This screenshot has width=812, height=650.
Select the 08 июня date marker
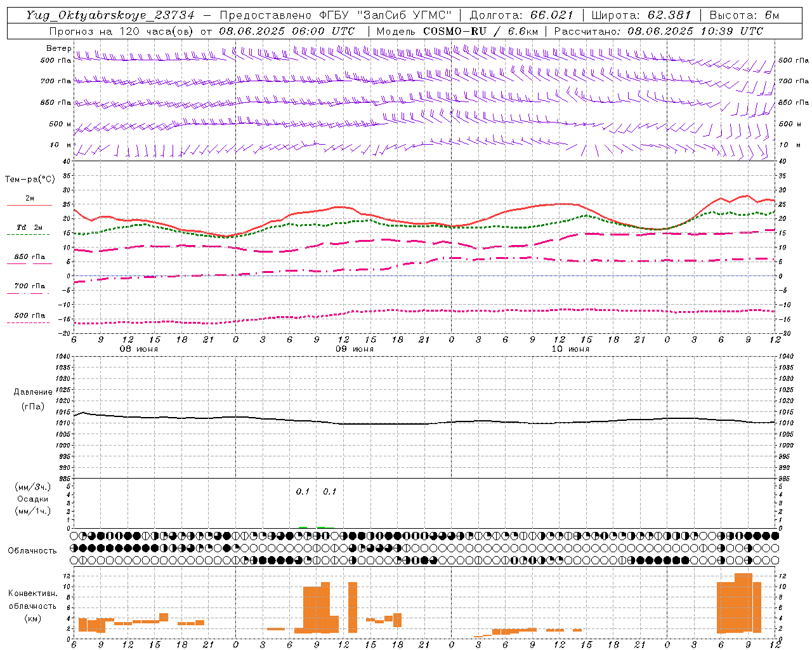(139, 349)
